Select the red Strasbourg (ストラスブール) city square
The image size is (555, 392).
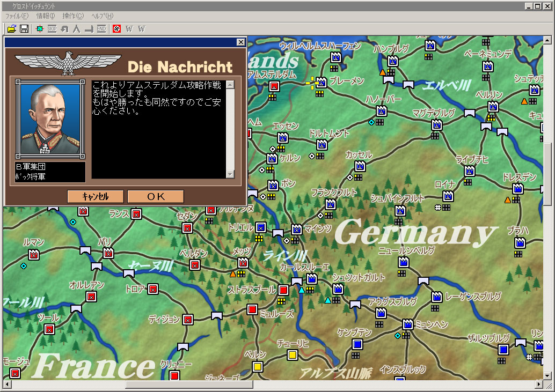[283, 290]
